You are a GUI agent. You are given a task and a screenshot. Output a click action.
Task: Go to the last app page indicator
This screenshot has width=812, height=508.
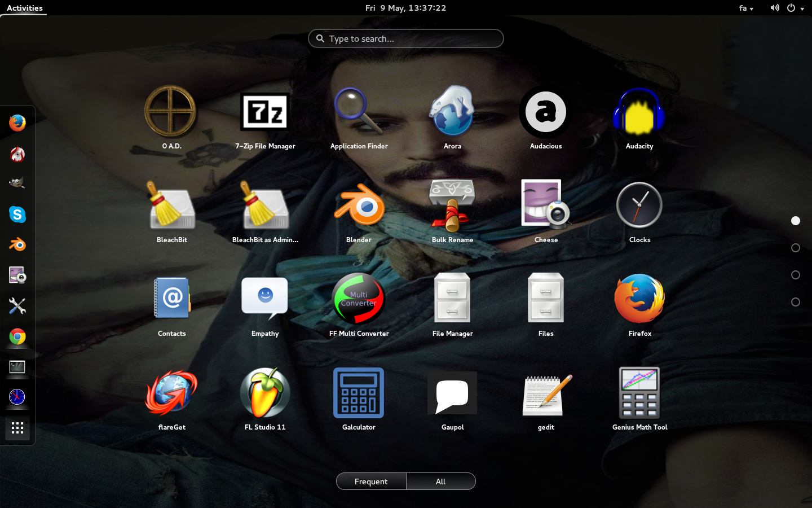pyautogui.click(x=796, y=302)
